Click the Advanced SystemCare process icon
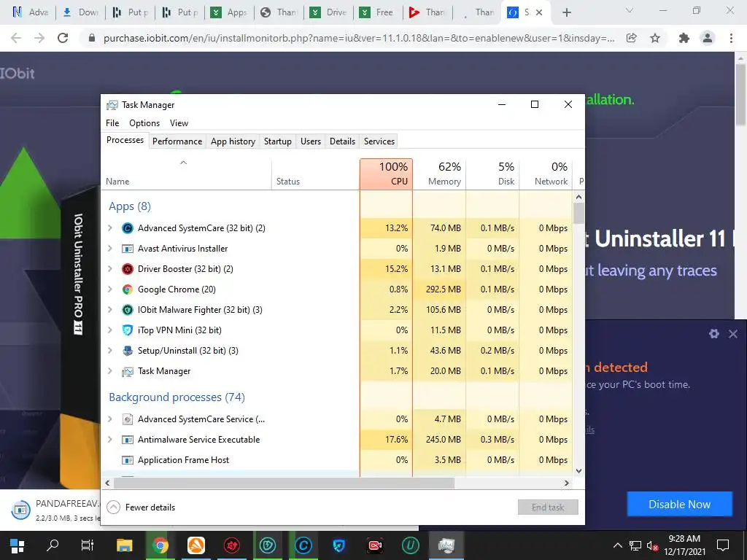Screen dimensions: 747x560 point(127,228)
